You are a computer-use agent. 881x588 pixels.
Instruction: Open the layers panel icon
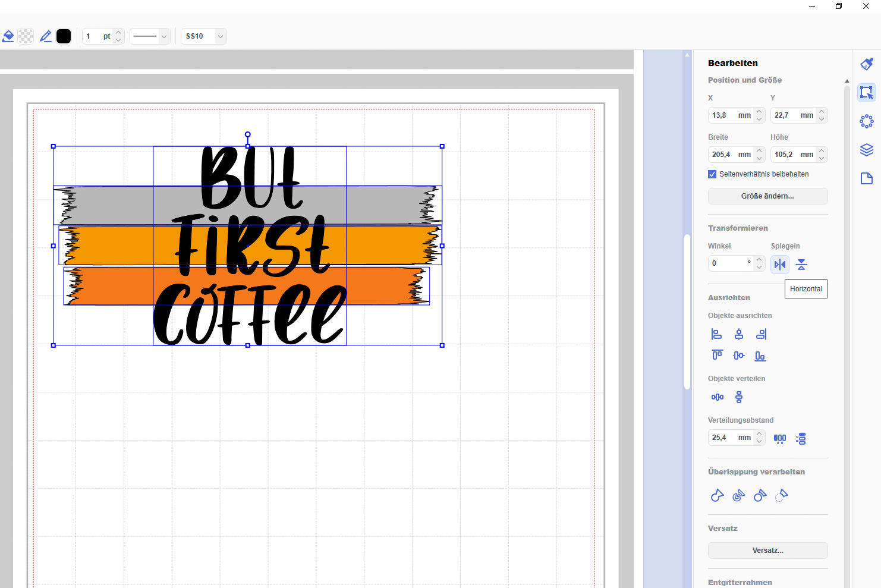click(x=866, y=150)
